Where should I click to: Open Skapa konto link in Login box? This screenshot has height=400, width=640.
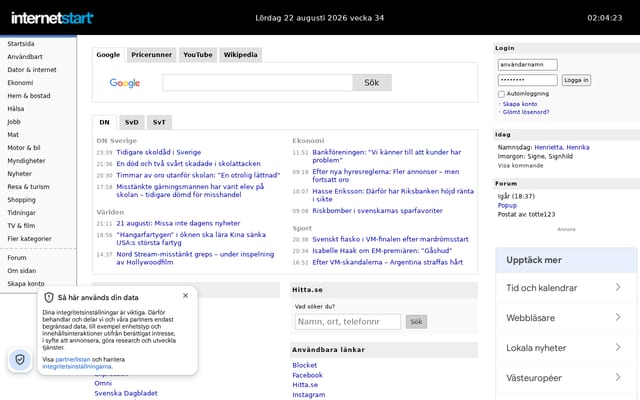pos(520,104)
